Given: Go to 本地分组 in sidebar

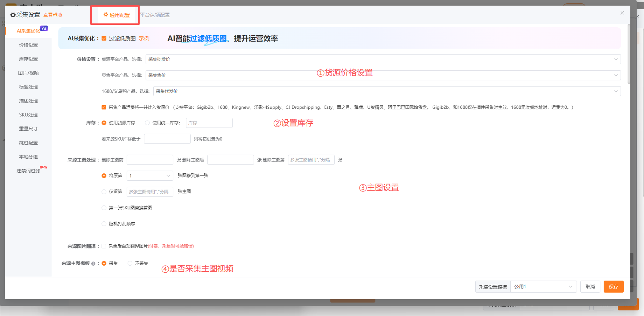Looking at the screenshot, I should (28, 157).
